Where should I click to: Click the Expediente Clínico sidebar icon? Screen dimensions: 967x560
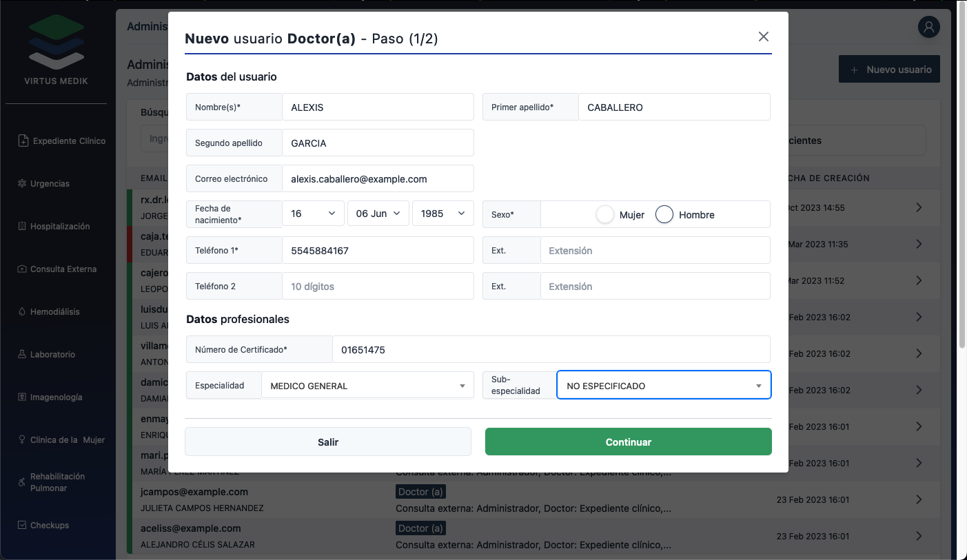pos(23,141)
